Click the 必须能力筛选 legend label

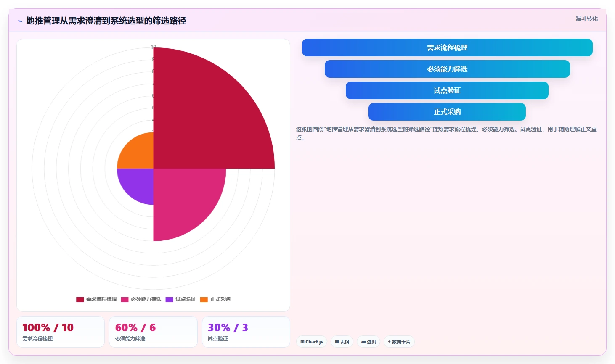[x=146, y=299]
